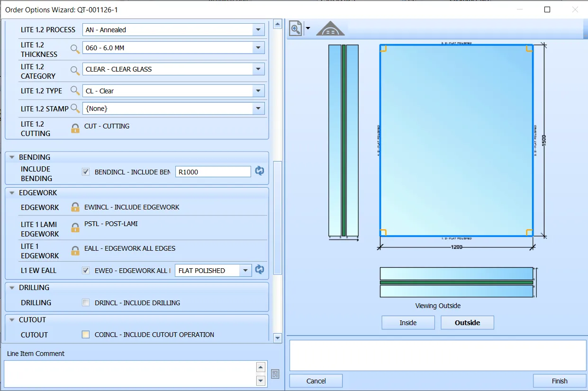Click 'CUT - CUTTING' value text
This screenshot has width=588, height=391.
click(107, 126)
